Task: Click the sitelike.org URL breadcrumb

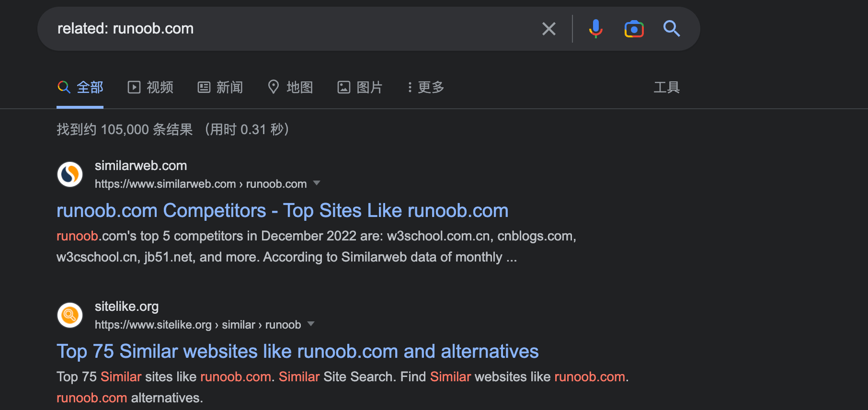Action: [198, 325]
